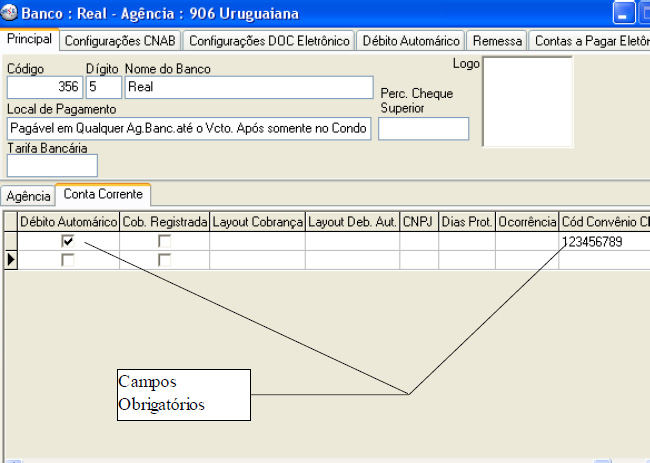The height and width of the screenshot is (463, 650).
Task: Click the Tarifa Bancária input box
Action: [x=52, y=165]
